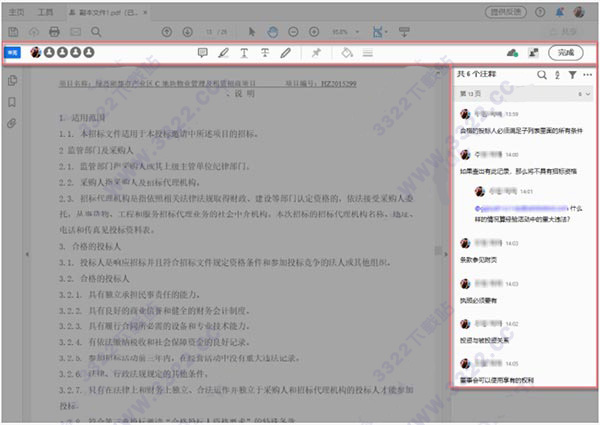The height and width of the screenshot is (425, 600).
Task: Close the 副本文件1.pdf document tab
Action: pyautogui.click(x=145, y=13)
